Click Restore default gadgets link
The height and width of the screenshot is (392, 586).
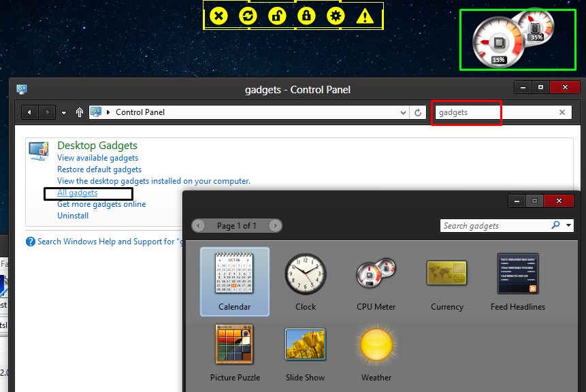pyautogui.click(x=99, y=169)
